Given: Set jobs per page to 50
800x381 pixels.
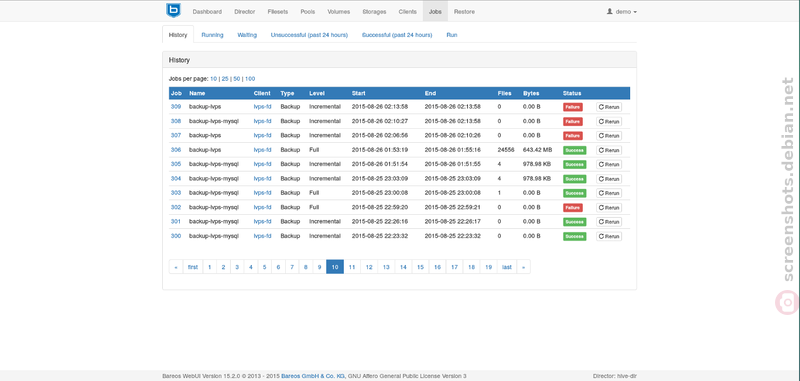Looking at the screenshot, I should [x=237, y=79].
